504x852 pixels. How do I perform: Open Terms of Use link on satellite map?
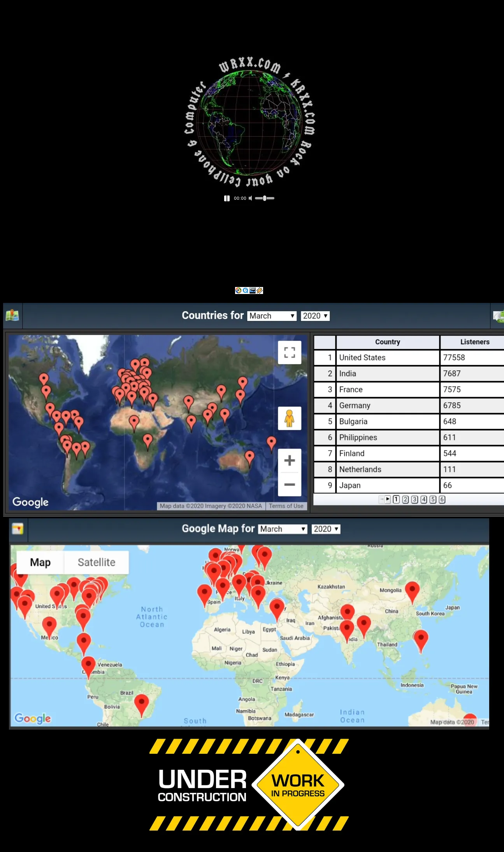(x=286, y=506)
